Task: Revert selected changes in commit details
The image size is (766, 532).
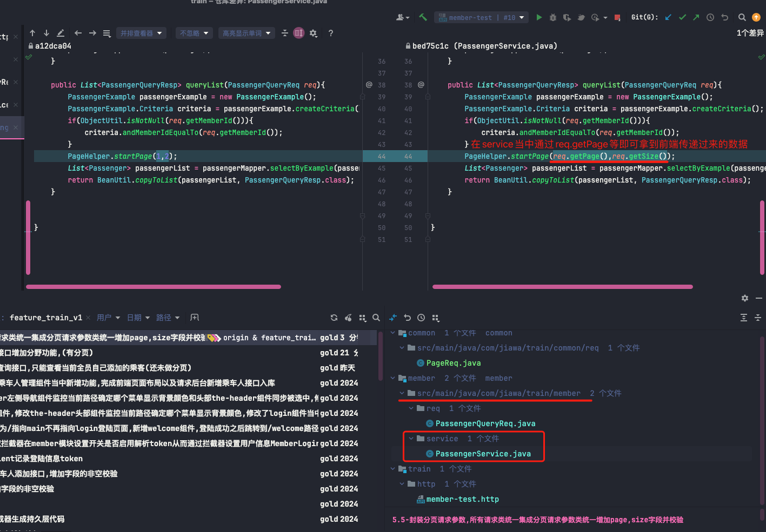Action: (x=407, y=318)
